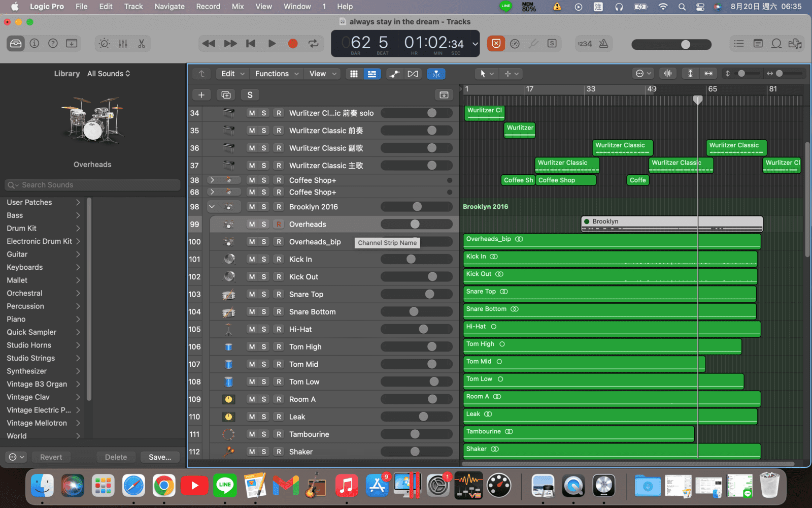This screenshot has width=812, height=508.
Task: Select the Brooklyn region on Overheads track
Action: [672, 224]
